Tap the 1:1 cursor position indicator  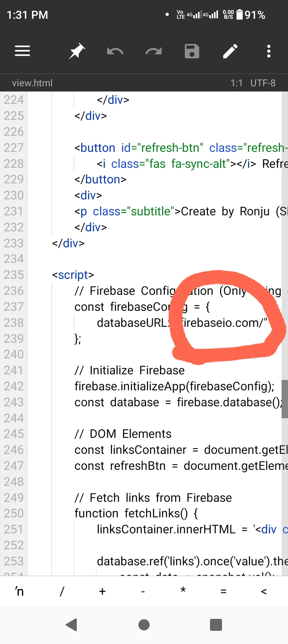point(236,83)
